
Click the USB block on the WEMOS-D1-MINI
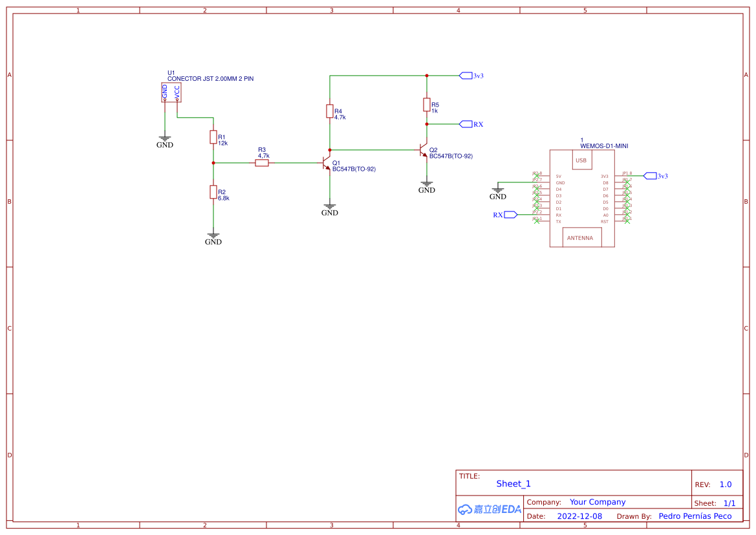point(581,160)
